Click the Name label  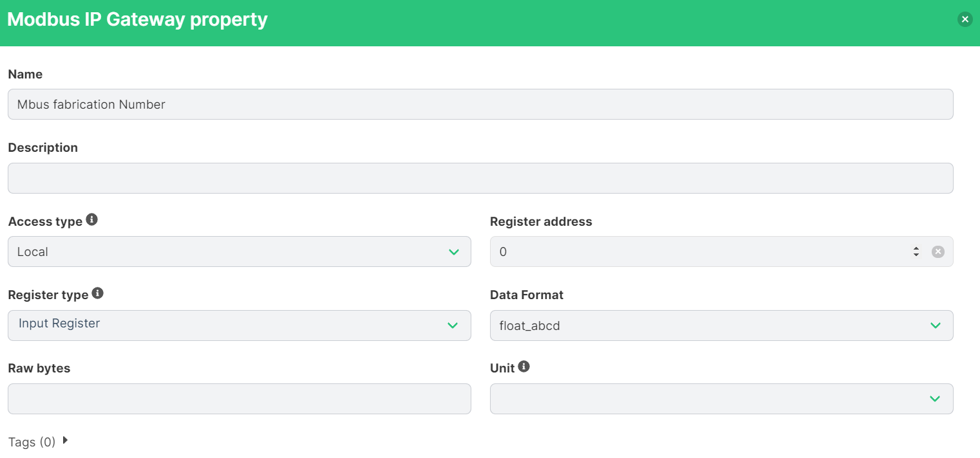click(x=25, y=74)
